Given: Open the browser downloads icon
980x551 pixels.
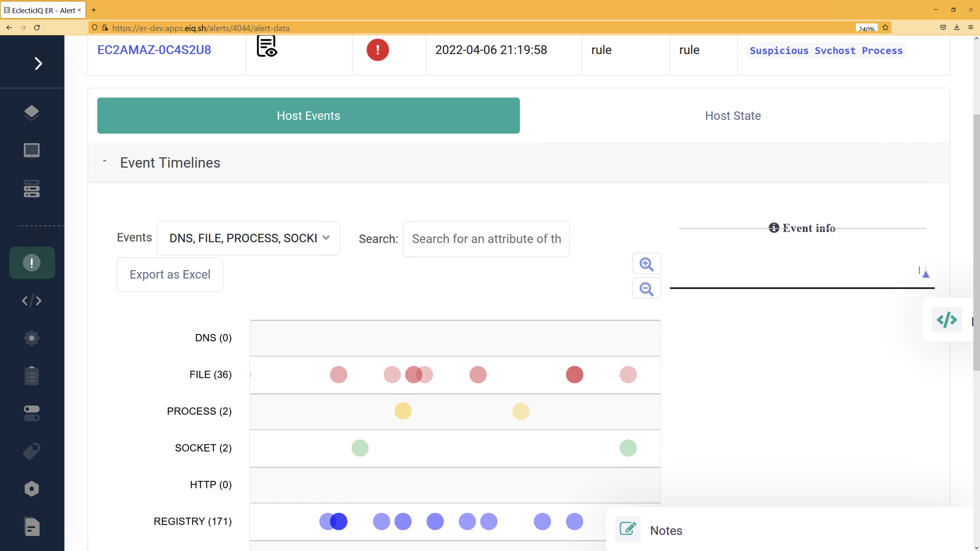Looking at the screenshot, I should click(957, 28).
